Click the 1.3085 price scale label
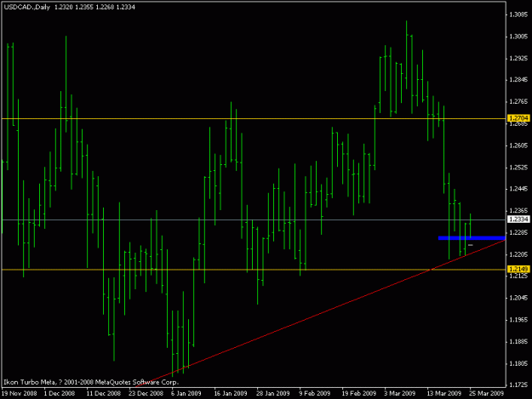 [518, 14]
